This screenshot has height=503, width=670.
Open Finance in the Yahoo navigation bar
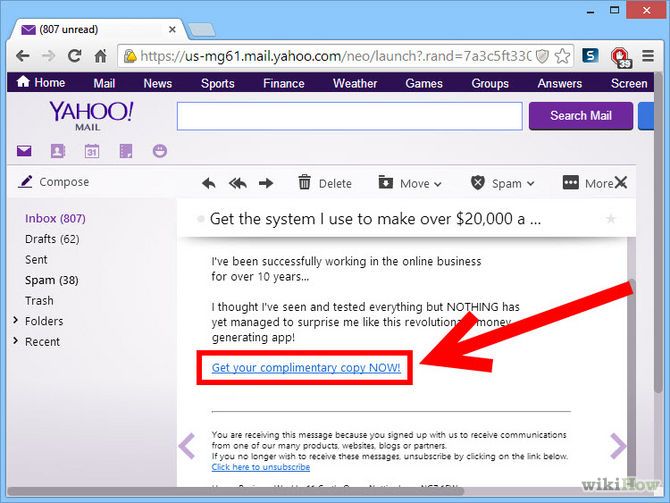pos(284,83)
